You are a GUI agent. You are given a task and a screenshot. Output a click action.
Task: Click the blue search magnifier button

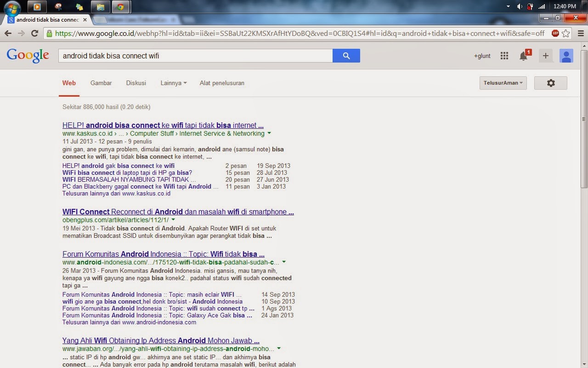click(346, 56)
